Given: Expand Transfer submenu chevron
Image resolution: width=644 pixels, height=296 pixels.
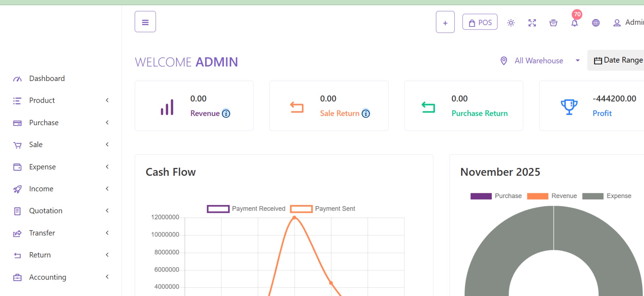Looking at the screenshot, I should 107,233.
